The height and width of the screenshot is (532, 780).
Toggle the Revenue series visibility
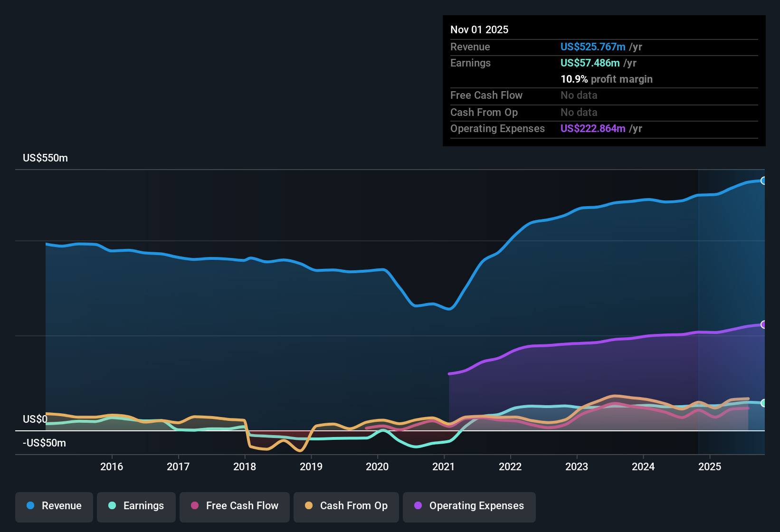[x=54, y=506]
